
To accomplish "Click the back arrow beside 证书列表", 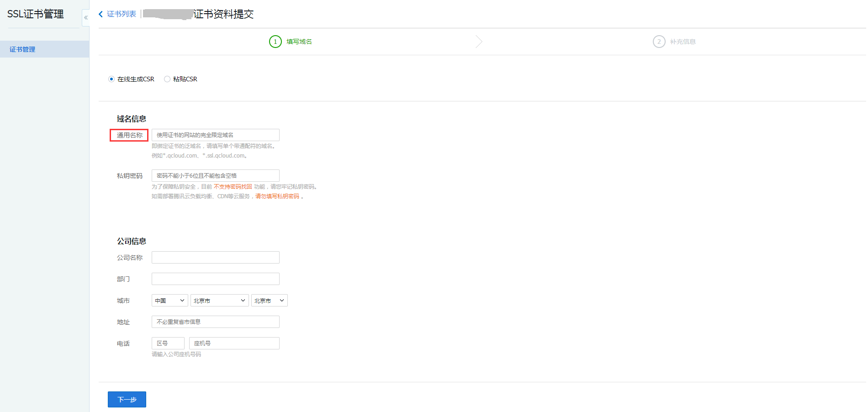I will [101, 14].
